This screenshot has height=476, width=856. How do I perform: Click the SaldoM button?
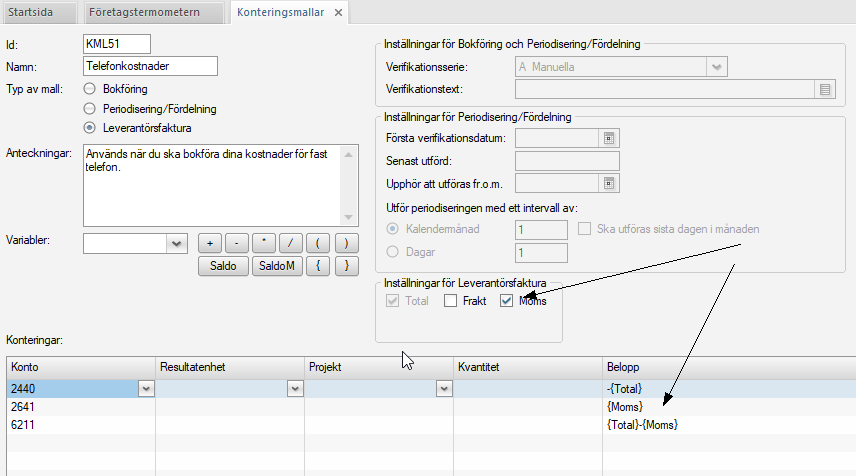(277, 266)
